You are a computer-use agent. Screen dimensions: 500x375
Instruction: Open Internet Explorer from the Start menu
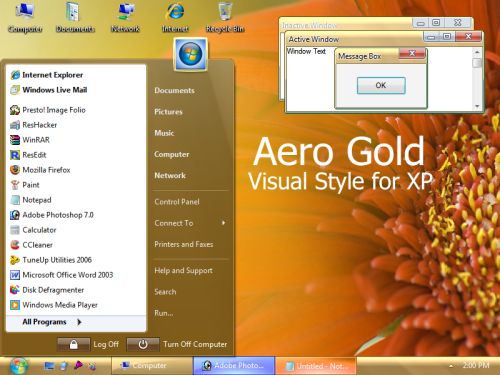point(47,75)
